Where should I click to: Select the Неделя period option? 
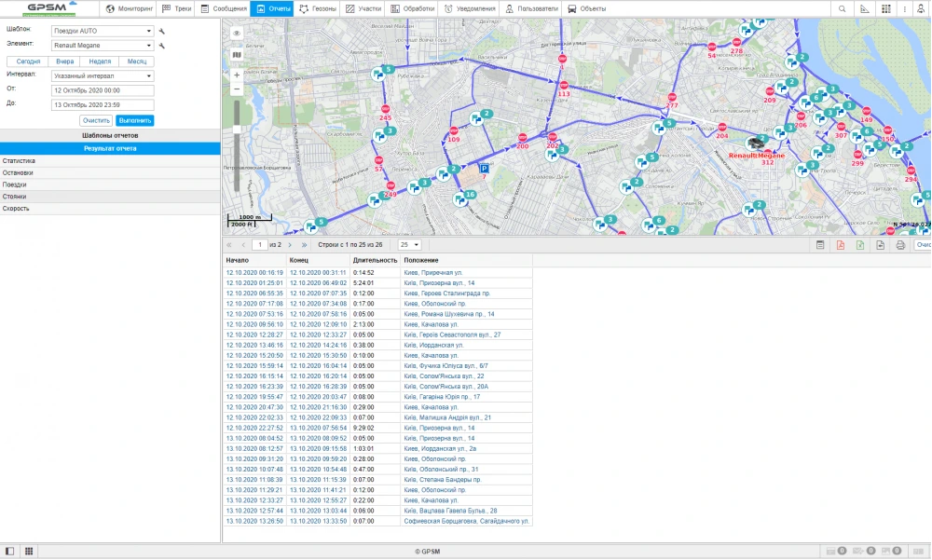point(100,61)
